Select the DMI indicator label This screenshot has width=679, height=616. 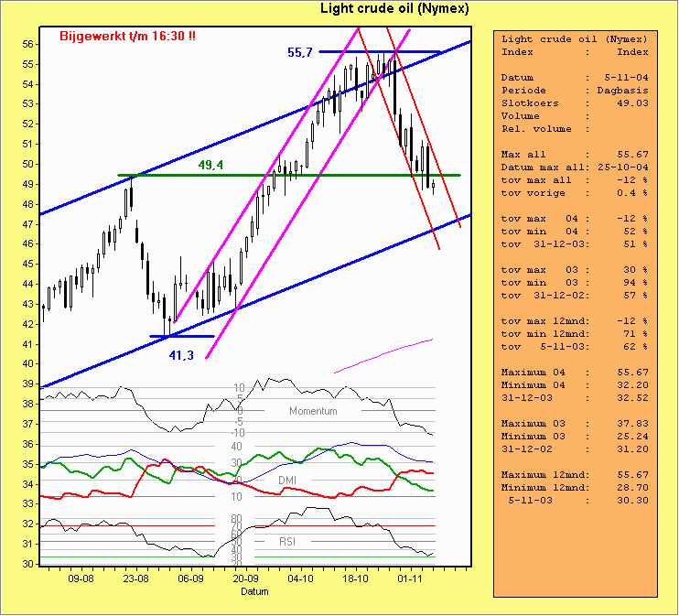[287, 480]
